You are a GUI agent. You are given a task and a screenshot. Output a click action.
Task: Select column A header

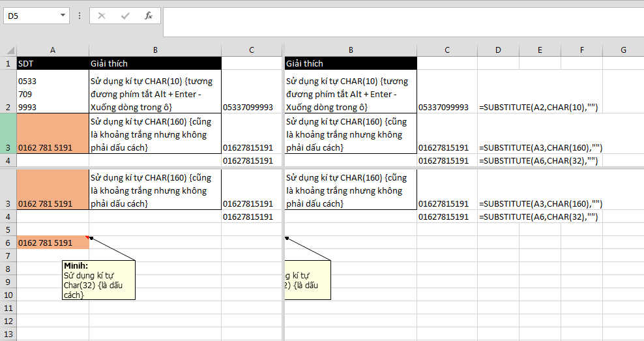(53, 50)
